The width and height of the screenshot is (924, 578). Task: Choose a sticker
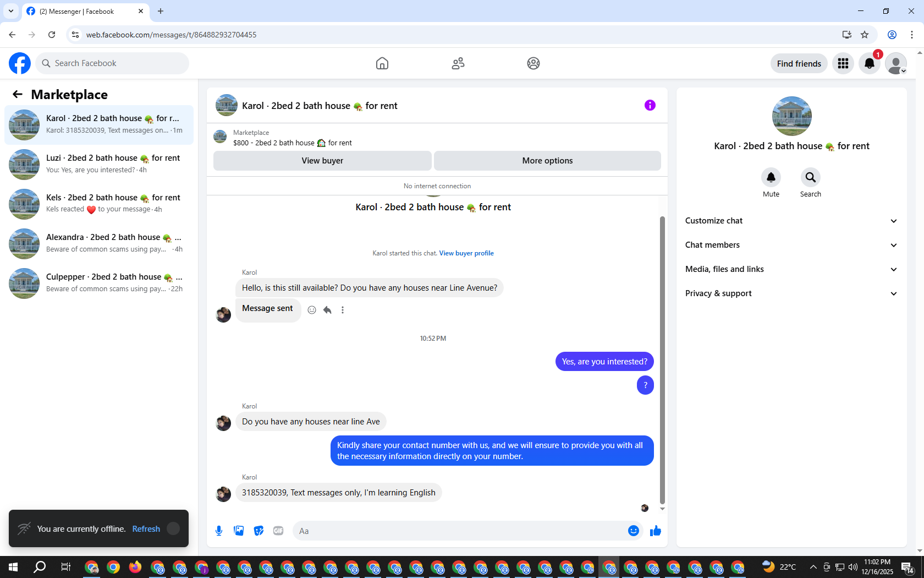click(x=258, y=531)
